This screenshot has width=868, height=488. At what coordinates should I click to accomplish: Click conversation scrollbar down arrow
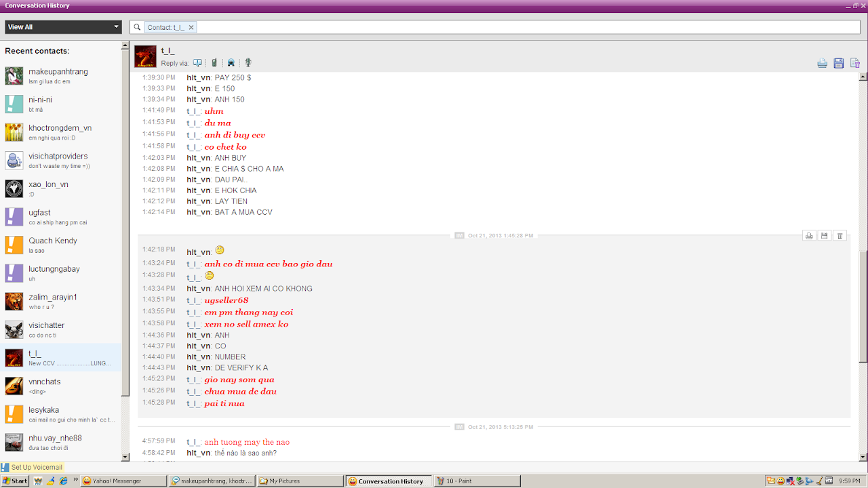[x=863, y=457]
